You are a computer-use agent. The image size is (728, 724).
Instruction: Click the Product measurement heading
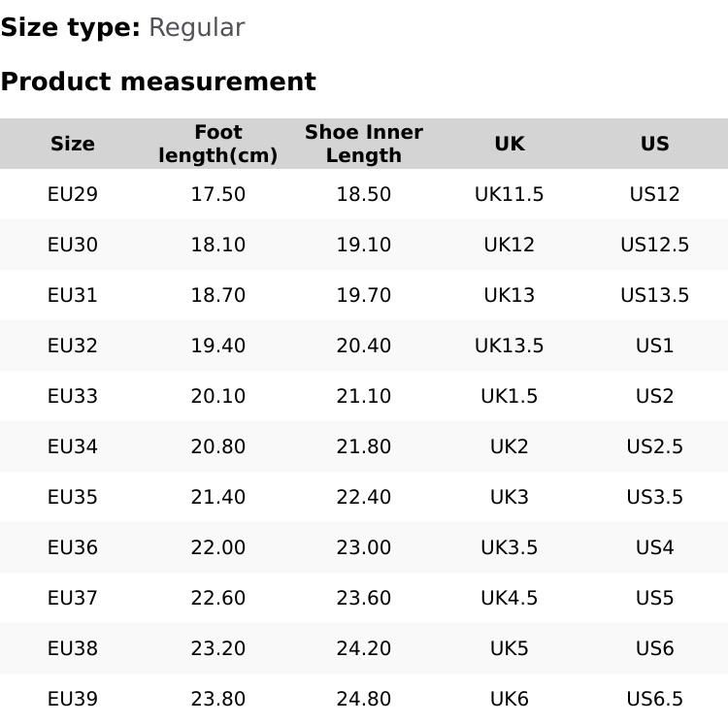coord(158,82)
